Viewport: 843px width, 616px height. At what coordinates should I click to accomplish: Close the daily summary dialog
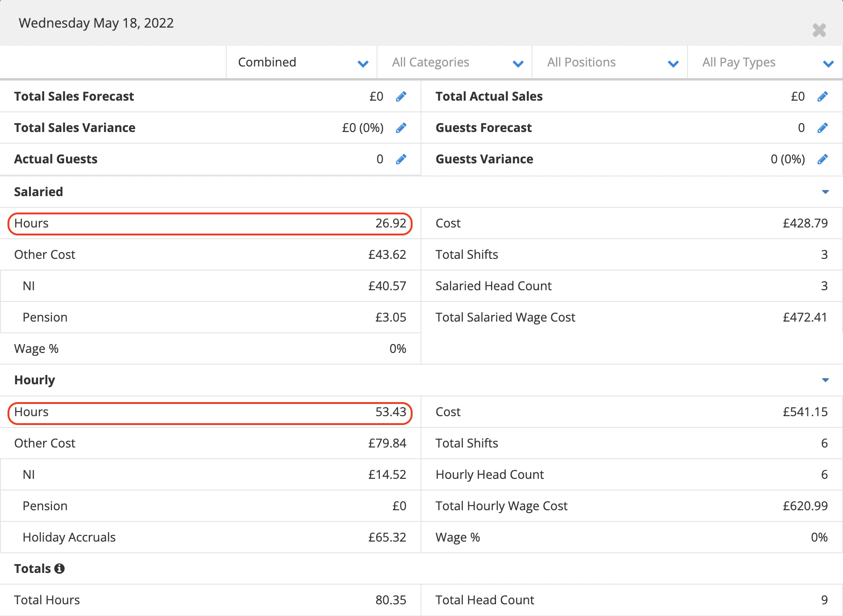tap(819, 30)
